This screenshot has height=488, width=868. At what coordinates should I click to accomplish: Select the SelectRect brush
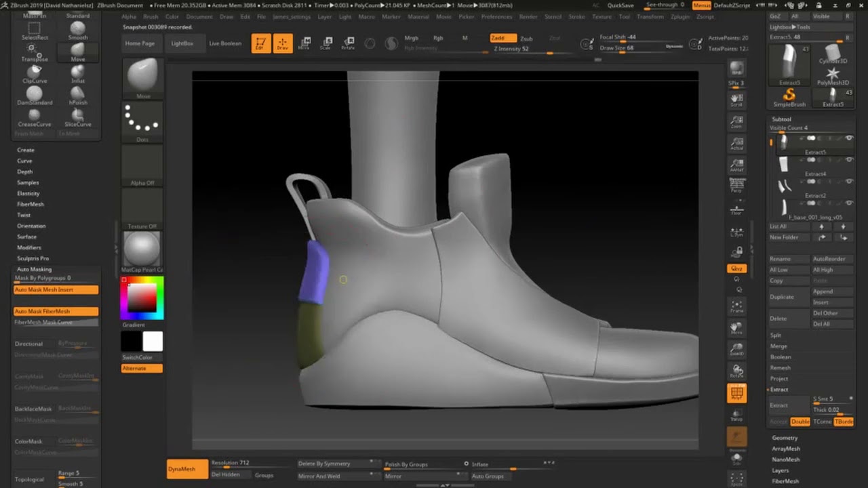34,30
